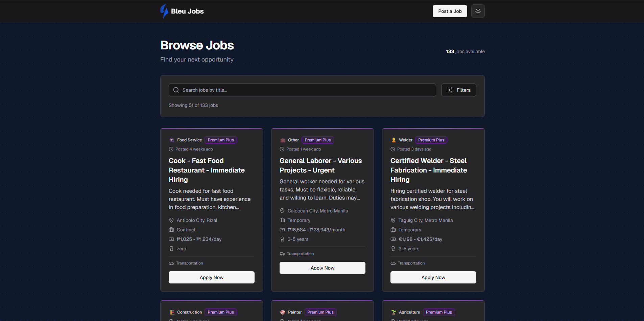The height and width of the screenshot is (321, 644).
Task: Open the General Laborer - Various Projects job
Action: 321,165
